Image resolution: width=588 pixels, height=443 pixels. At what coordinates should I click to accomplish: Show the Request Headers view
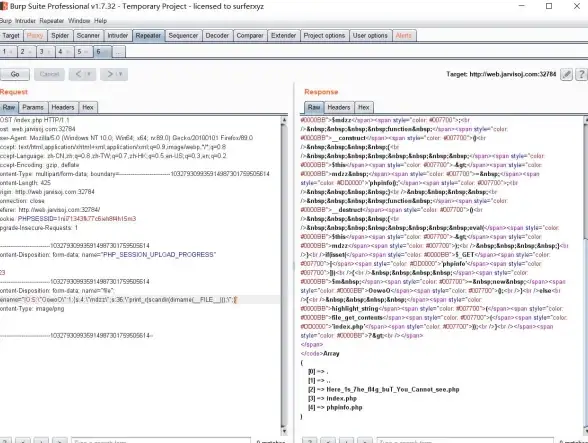(63, 107)
